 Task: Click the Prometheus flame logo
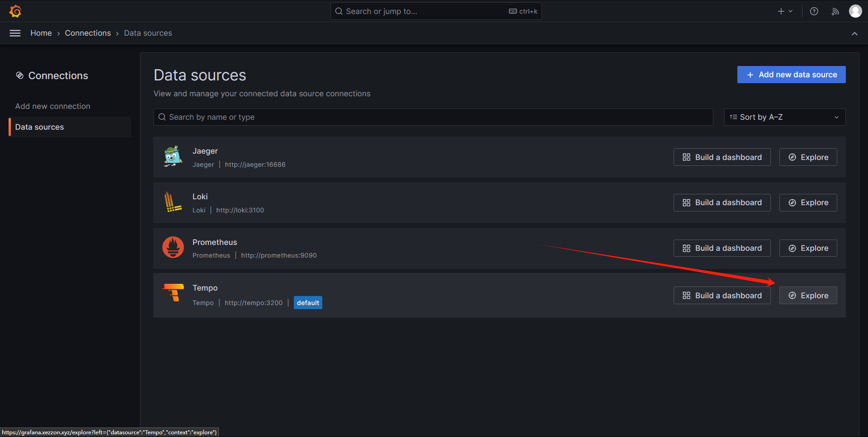coord(173,248)
